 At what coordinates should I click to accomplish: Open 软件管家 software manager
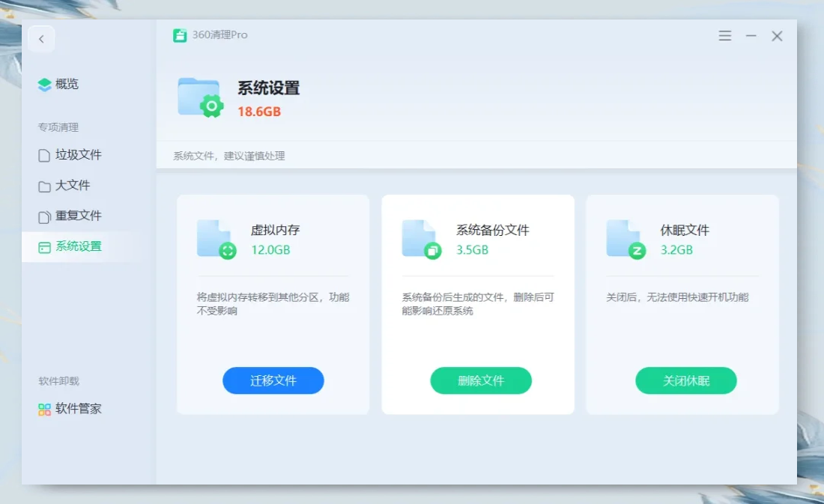click(x=79, y=409)
